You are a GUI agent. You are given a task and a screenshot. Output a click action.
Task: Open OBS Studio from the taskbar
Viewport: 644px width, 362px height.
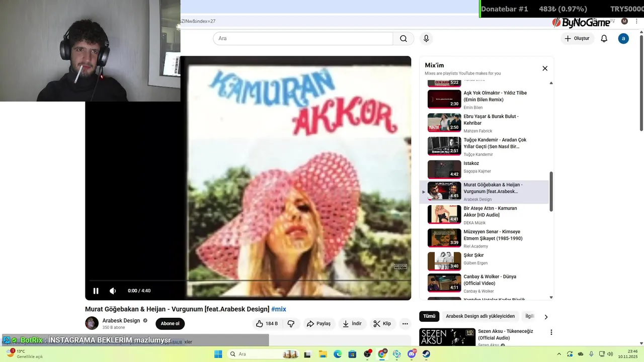point(367,354)
